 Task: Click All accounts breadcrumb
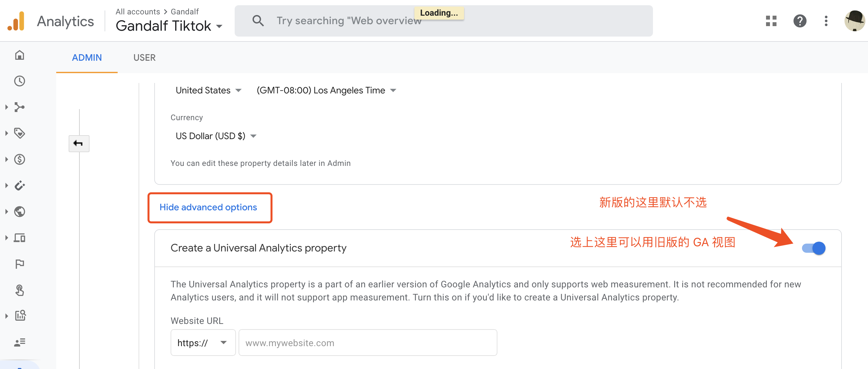(x=138, y=11)
